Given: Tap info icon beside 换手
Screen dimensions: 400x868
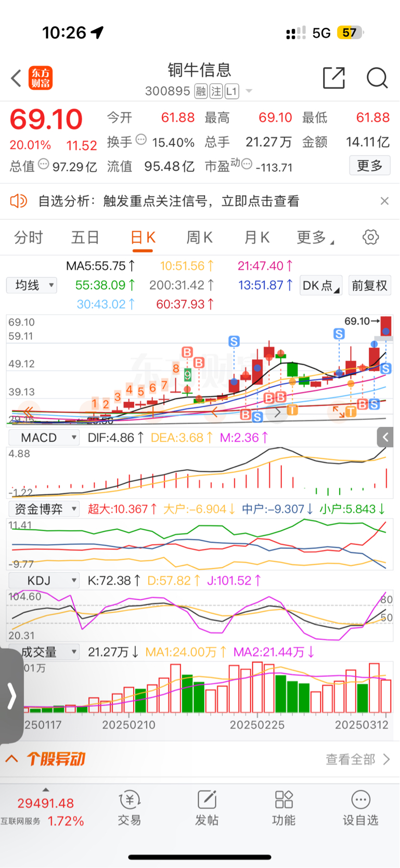Looking at the screenshot, I should click(141, 140).
